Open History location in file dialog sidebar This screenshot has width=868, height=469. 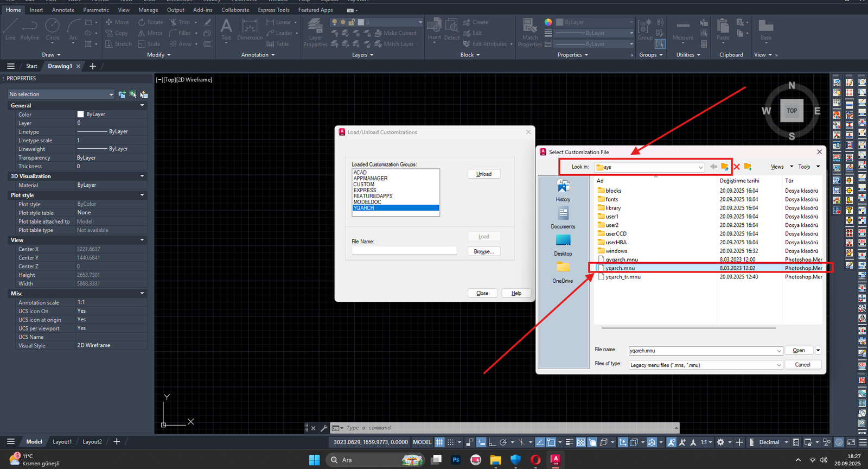(563, 191)
